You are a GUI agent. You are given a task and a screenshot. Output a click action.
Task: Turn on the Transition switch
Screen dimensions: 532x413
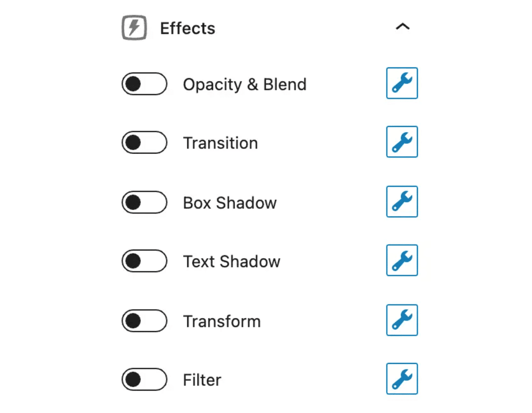coord(144,142)
